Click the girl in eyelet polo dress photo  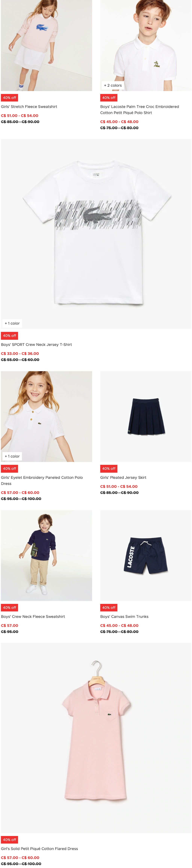point(46,416)
